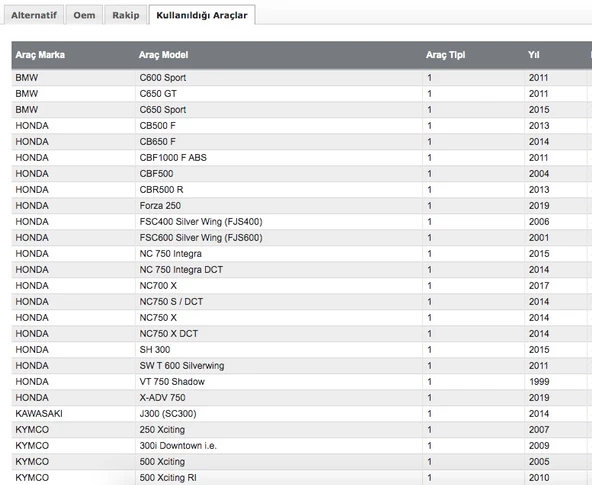Click Araç Tipi value in C650 GT row
This screenshot has height=485, width=592.
473,94
